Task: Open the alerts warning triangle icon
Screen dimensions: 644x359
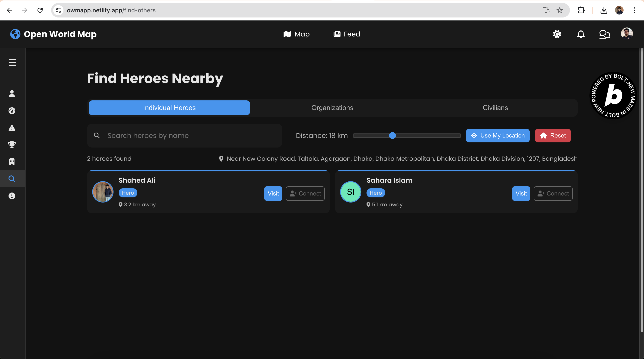Action: click(x=12, y=128)
